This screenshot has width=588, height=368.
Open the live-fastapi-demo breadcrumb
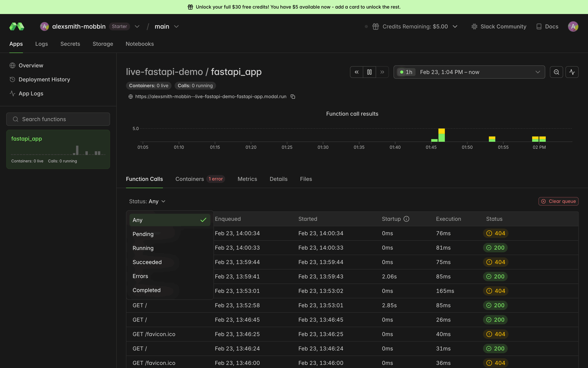pos(164,72)
